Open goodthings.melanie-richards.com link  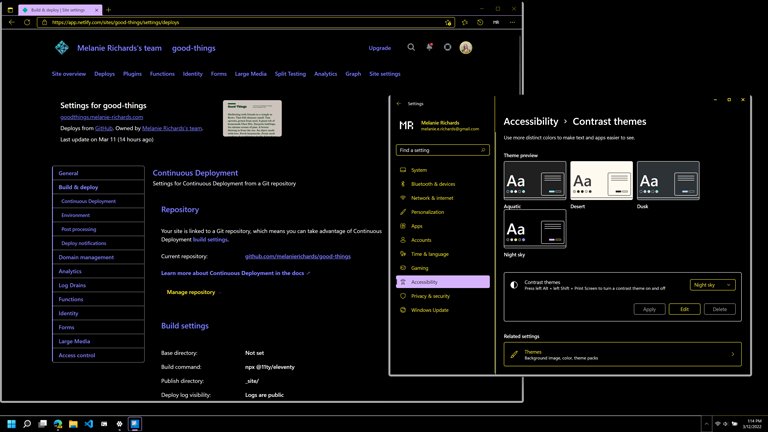tap(101, 117)
